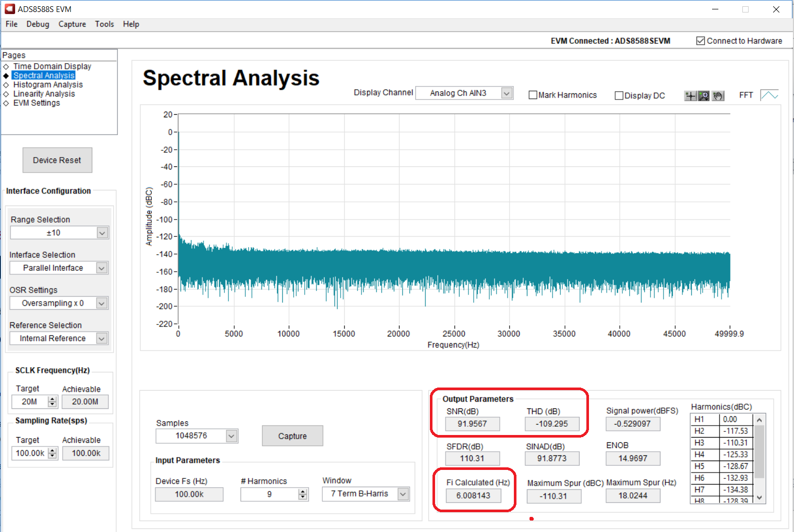Click the SCLK Achievable value 20.00M

click(85, 402)
